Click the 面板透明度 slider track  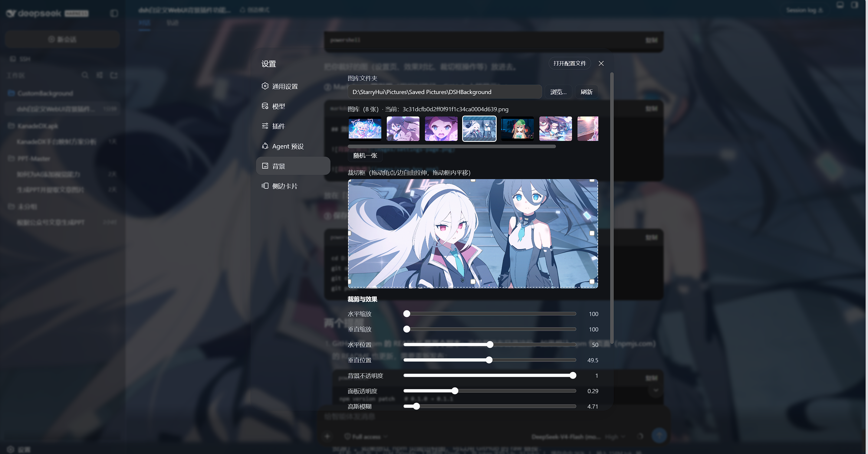[490, 391]
